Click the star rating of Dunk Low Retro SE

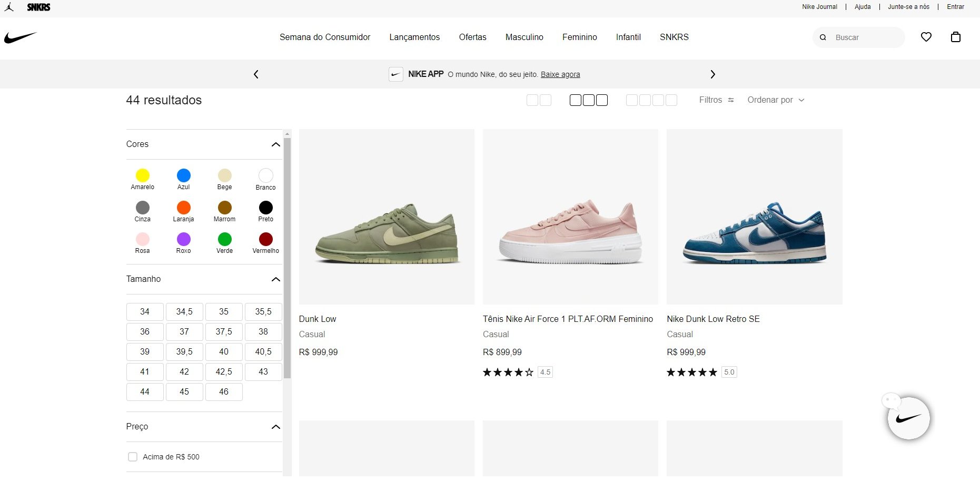pyautogui.click(x=692, y=372)
